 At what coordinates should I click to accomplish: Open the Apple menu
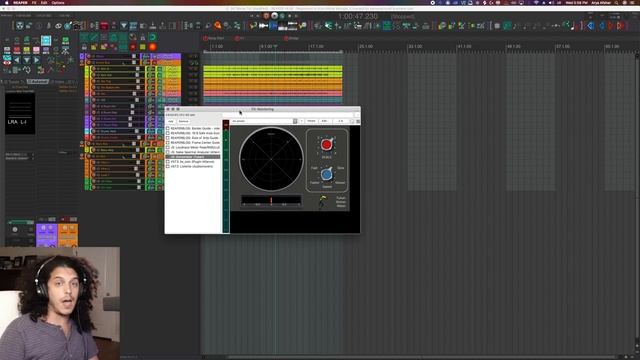pos(7,2)
